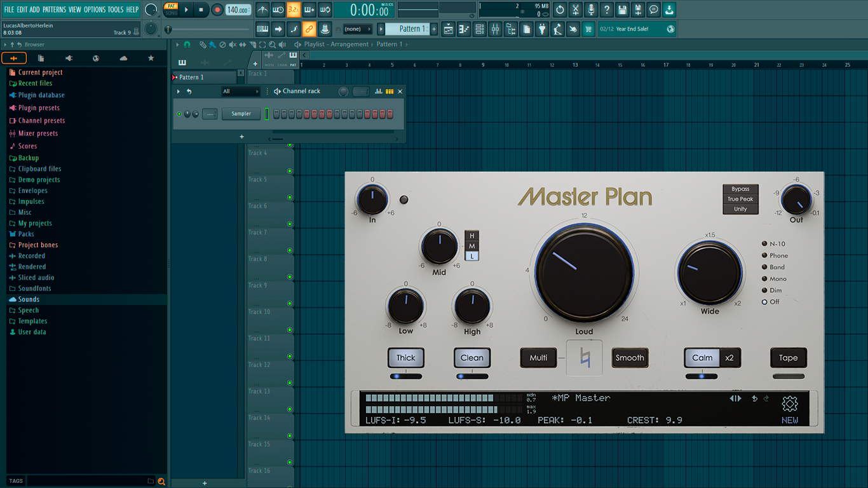Screen dimensions: 868x488
Task: Click the record button in transport
Action: 217,10
